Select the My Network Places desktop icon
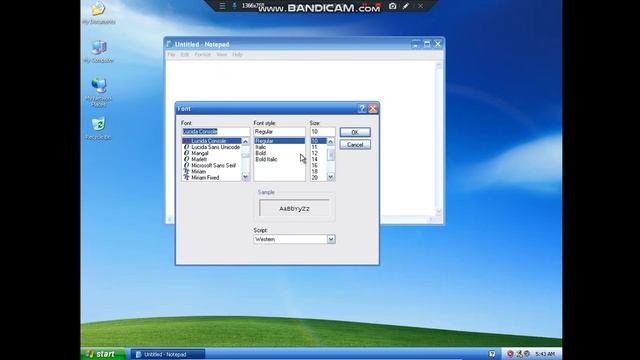Screen dimensions: 640x360 tap(98, 92)
